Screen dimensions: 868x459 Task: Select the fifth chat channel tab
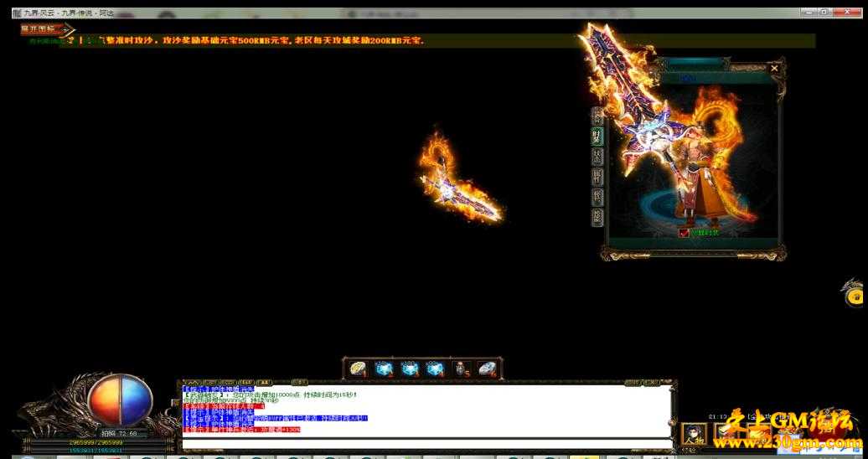pos(265,383)
